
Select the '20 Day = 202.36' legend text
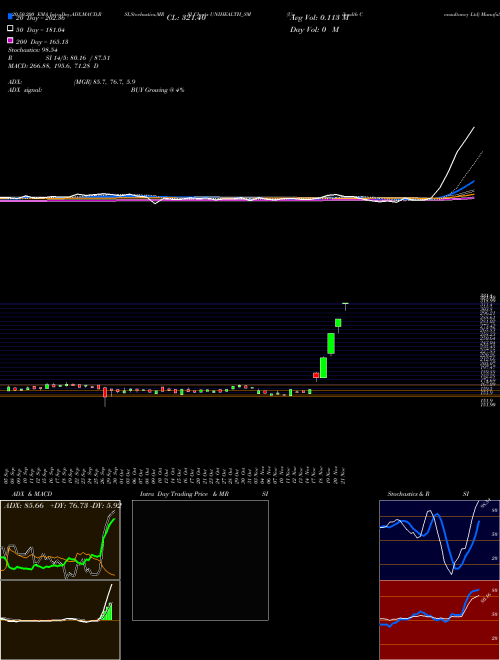[40, 19]
